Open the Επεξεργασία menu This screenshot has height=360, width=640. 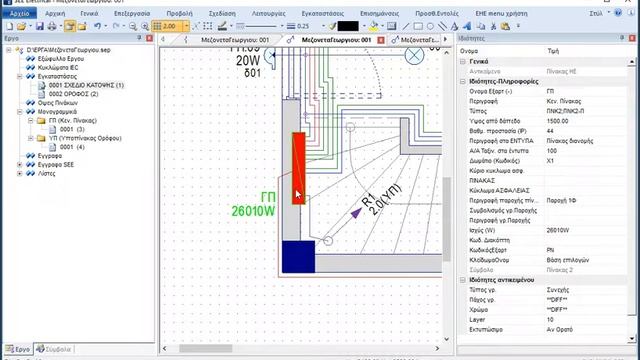point(132,13)
